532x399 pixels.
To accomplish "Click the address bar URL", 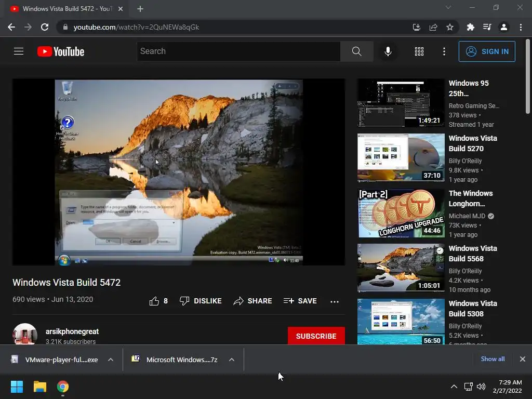I will pyautogui.click(x=137, y=27).
